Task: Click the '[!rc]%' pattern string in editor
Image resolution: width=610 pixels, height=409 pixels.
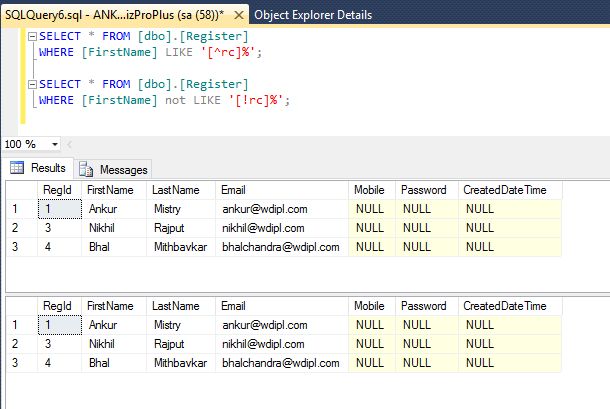Action: [256, 100]
